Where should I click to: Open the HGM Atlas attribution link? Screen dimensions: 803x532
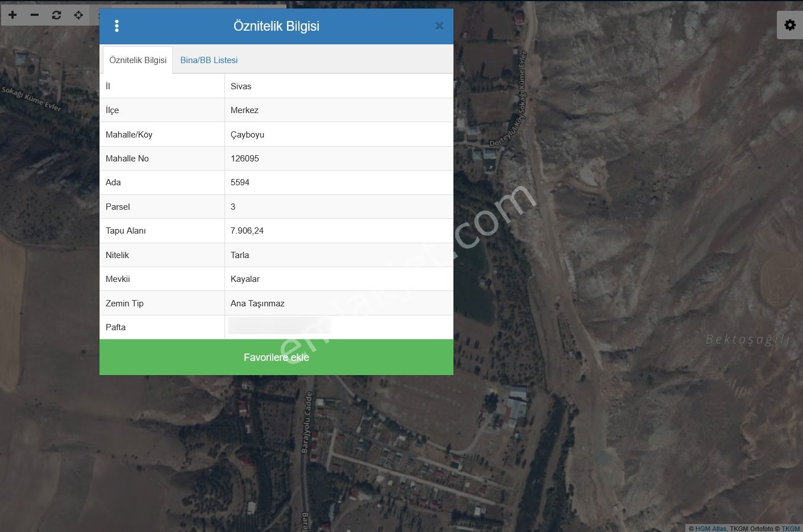coord(710,529)
